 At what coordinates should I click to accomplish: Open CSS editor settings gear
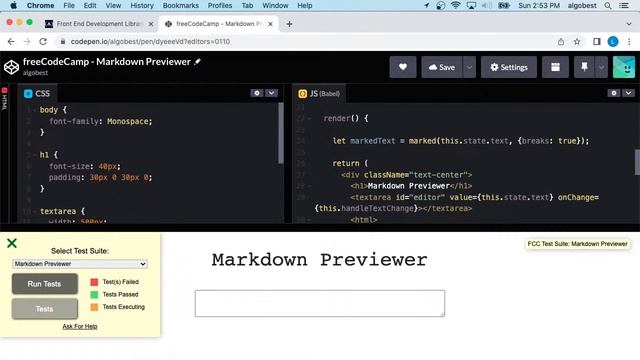257,93
